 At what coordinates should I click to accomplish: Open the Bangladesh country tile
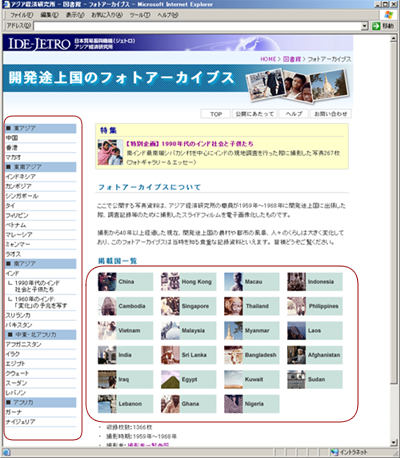(252, 355)
